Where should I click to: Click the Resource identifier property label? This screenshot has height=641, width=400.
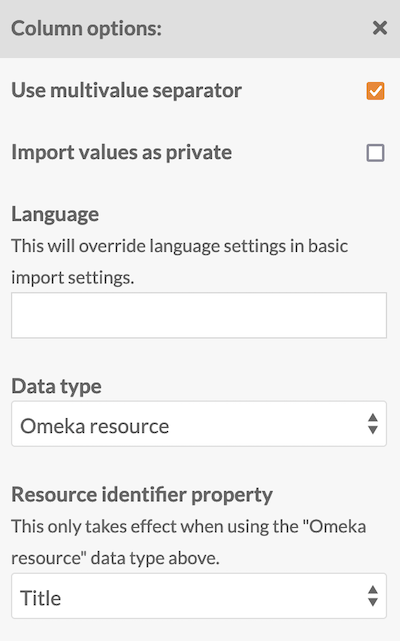[x=142, y=495]
